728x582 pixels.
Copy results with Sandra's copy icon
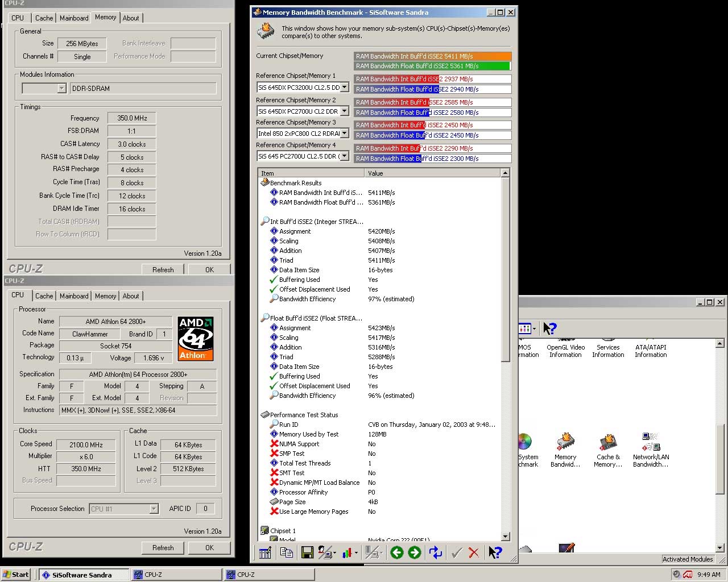pos(286,552)
